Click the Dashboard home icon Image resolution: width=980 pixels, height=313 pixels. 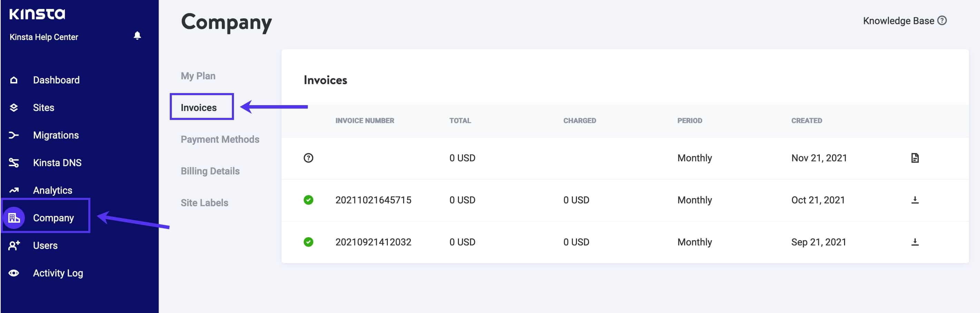coord(14,80)
